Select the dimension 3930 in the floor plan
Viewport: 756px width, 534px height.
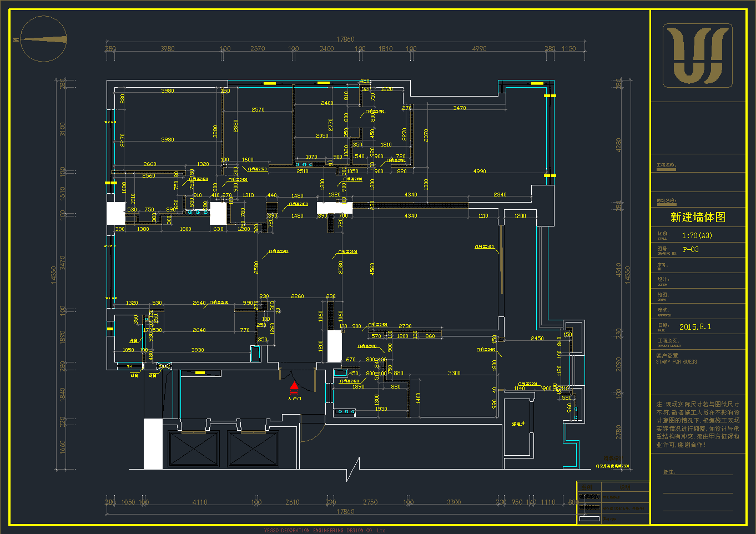point(198,350)
